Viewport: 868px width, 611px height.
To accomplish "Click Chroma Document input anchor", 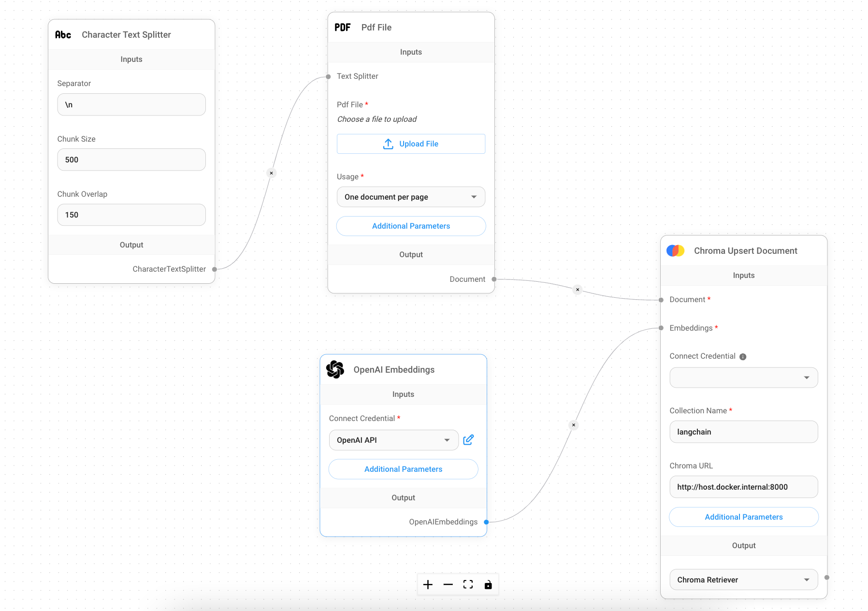I will click(661, 300).
